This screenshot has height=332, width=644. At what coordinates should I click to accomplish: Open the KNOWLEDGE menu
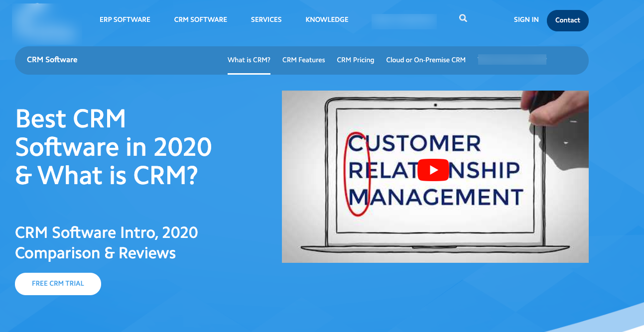327,20
